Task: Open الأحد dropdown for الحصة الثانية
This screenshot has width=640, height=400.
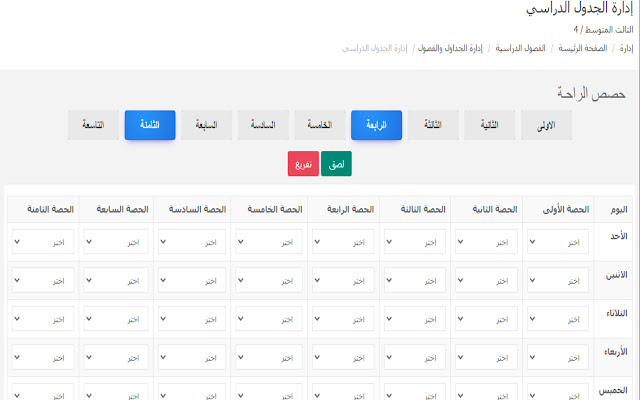Action: click(486, 242)
